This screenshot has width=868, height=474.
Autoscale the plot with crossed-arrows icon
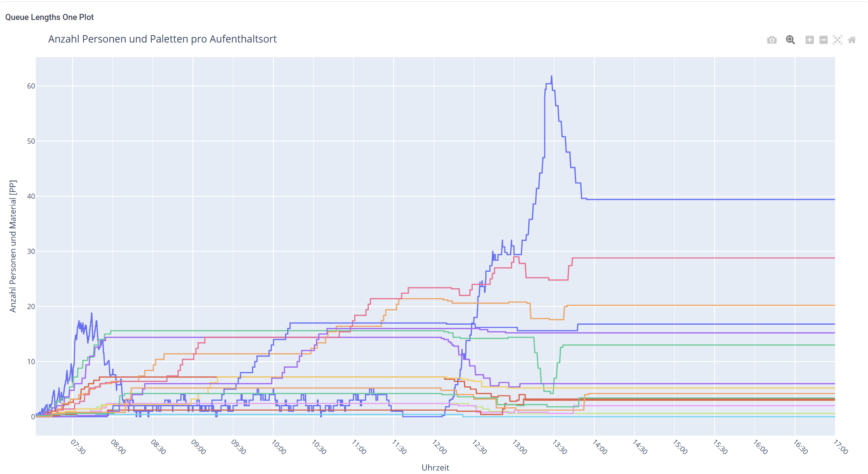(838, 40)
